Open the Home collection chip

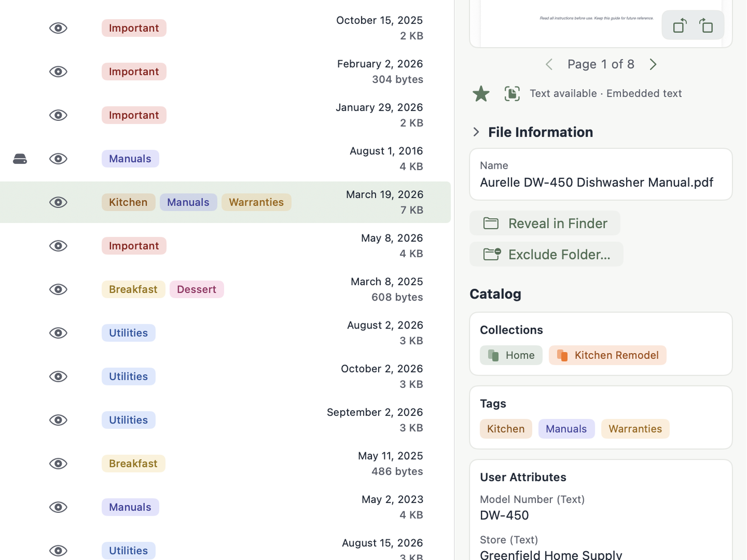click(511, 355)
